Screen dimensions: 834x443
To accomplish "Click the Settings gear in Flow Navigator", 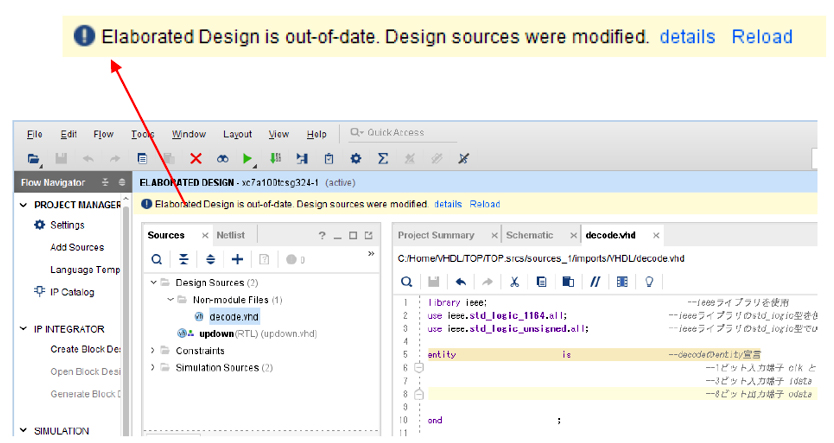I will [39, 225].
